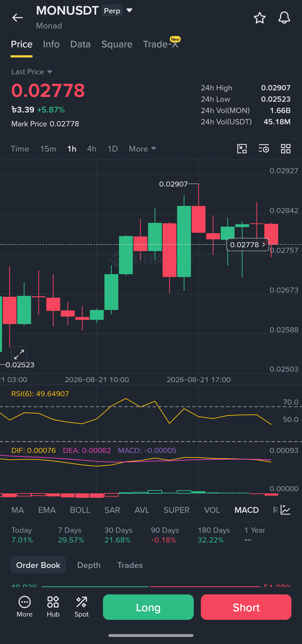Toggle the VOL indicator
302x644 pixels.
212,510
